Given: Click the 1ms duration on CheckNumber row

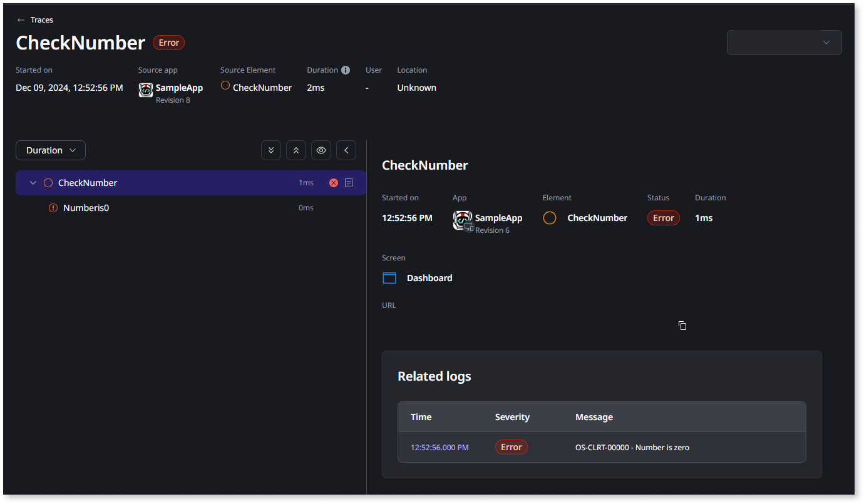Looking at the screenshot, I should (306, 183).
